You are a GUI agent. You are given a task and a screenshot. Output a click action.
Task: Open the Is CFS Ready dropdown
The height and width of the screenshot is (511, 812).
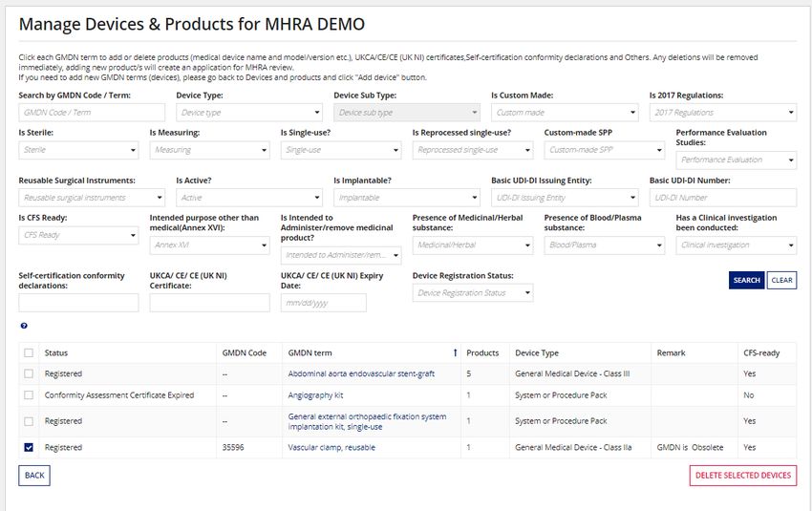click(78, 235)
